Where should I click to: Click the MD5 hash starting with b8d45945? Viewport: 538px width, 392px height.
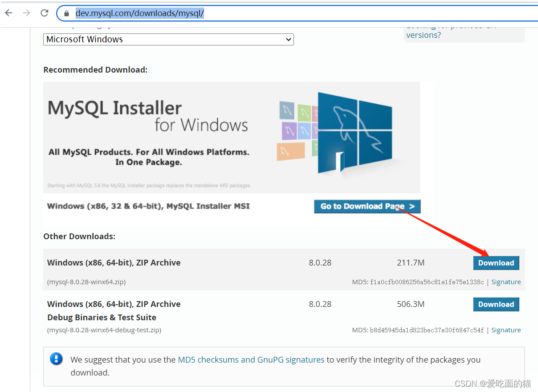click(427, 330)
